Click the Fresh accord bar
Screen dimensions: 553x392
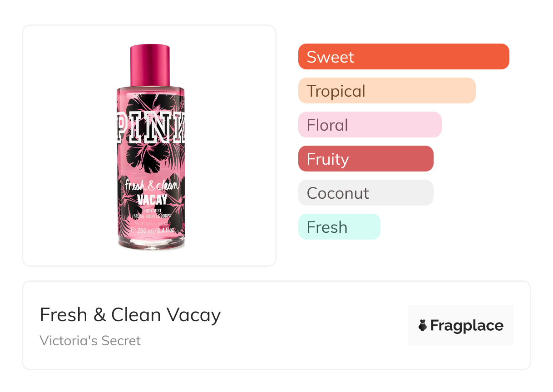(339, 227)
